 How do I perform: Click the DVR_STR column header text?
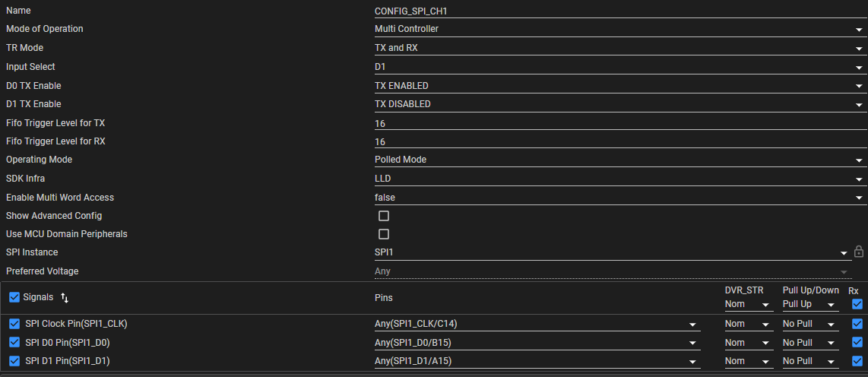(x=744, y=290)
